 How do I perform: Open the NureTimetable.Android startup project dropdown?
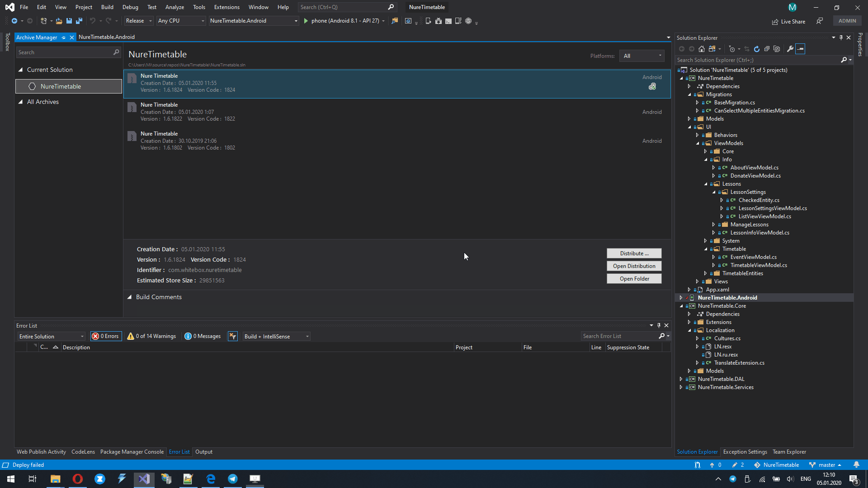coord(254,21)
